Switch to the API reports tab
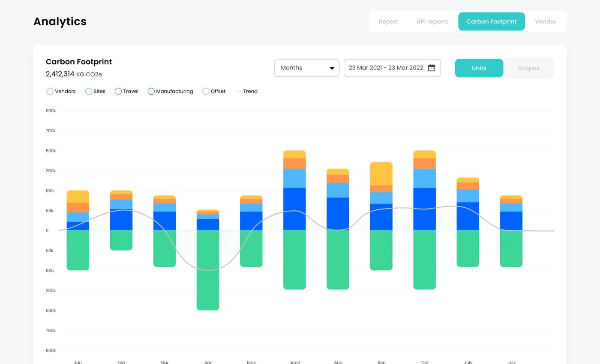The width and height of the screenshot is (600, 364). point(432,21)
